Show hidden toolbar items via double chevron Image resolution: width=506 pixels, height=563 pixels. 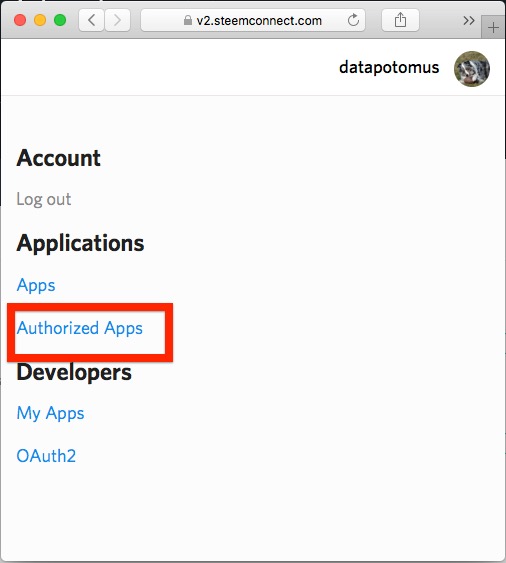pos(469,20)
